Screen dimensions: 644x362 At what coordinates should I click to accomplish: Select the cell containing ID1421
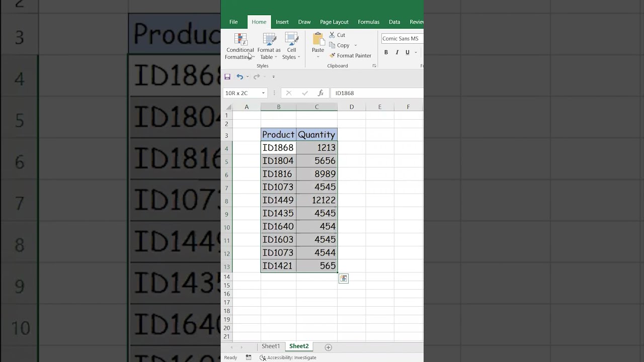(279, 265)
